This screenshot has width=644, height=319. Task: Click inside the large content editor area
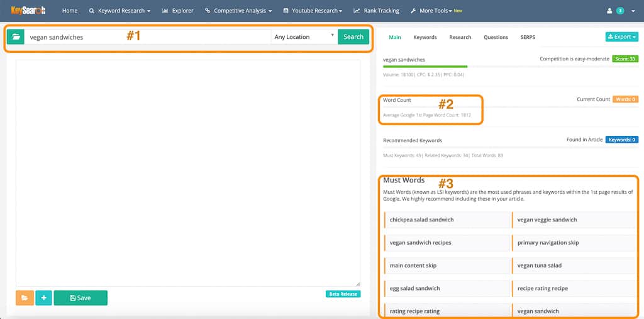pos(188,173)
